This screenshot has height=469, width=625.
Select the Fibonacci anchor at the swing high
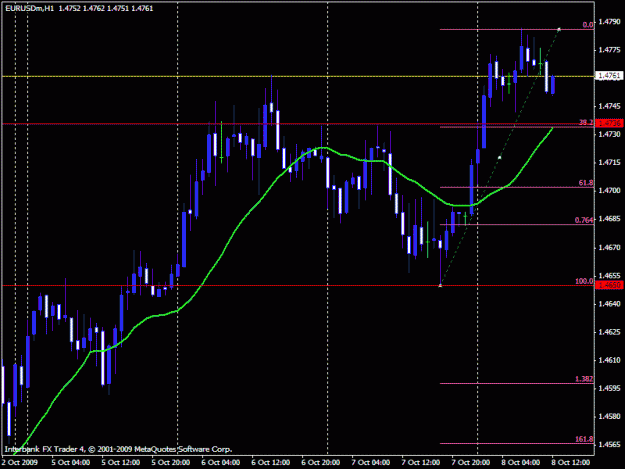click(x=559, y=29)
